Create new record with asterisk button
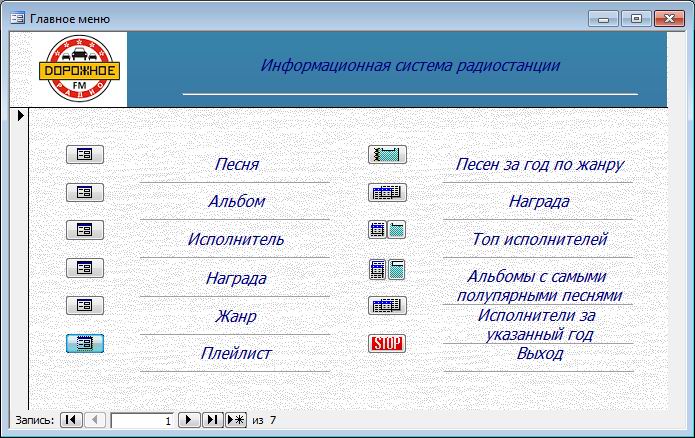Image resolution: width=695 pixels, height=438 pixels. (x=236, y=421)
